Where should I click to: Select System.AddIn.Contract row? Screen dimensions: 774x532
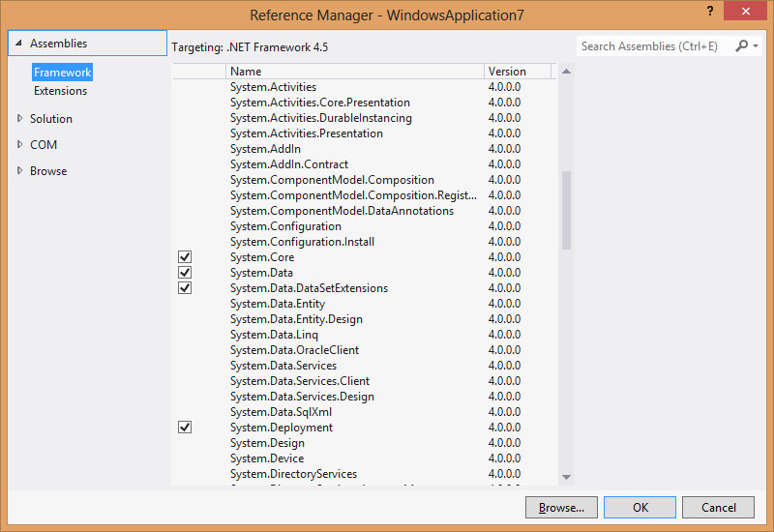click(365, 164)
